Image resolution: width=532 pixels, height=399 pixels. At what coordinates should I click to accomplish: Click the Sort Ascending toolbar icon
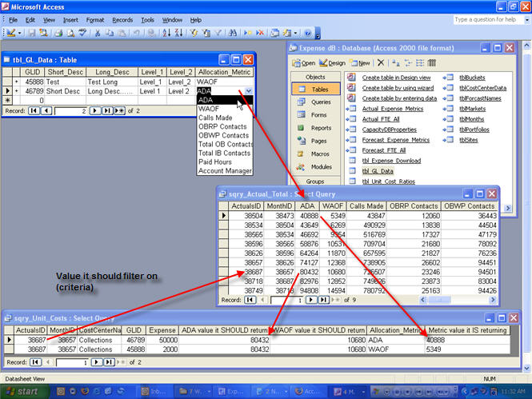click(164, 33)
